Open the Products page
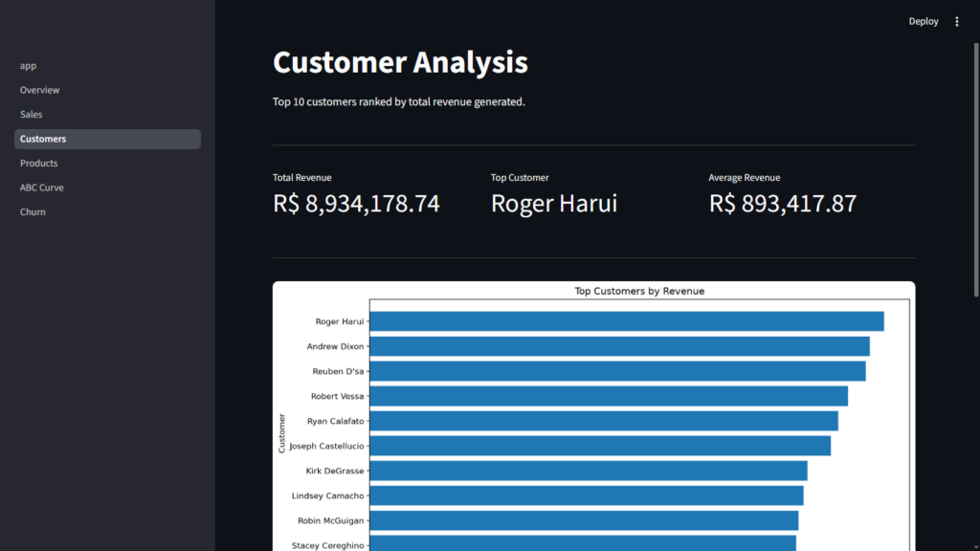980x551 pixels. click(107, 163)
